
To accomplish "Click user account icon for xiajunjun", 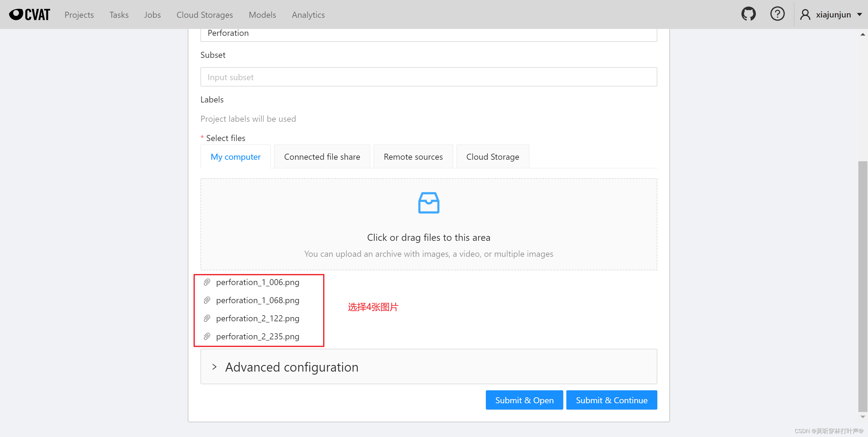I will point(805,14).
